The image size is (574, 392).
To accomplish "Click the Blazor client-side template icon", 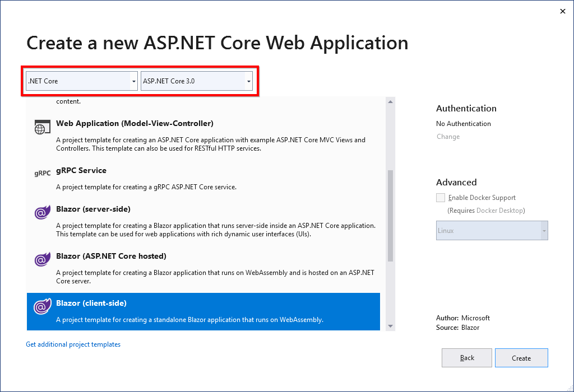I will (41, 307).
